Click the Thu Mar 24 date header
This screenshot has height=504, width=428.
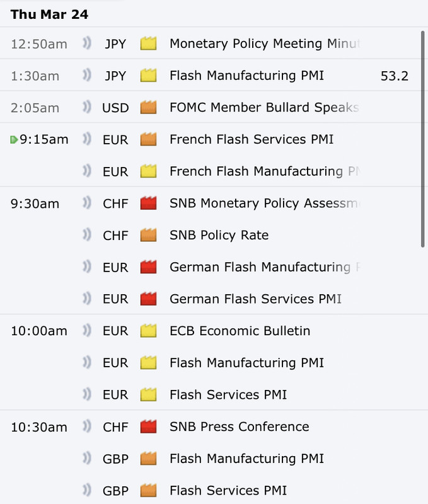49,14
